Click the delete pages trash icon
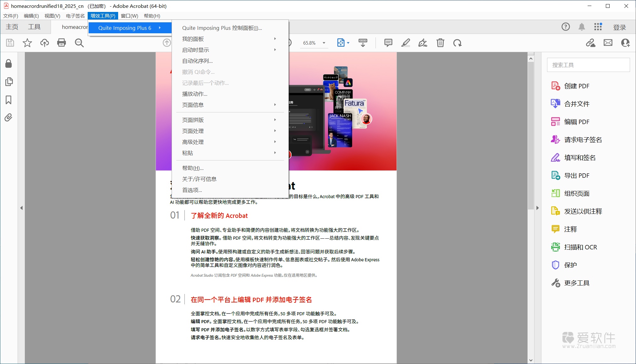The height and width of the screenshot is (364, 636). 440,43
